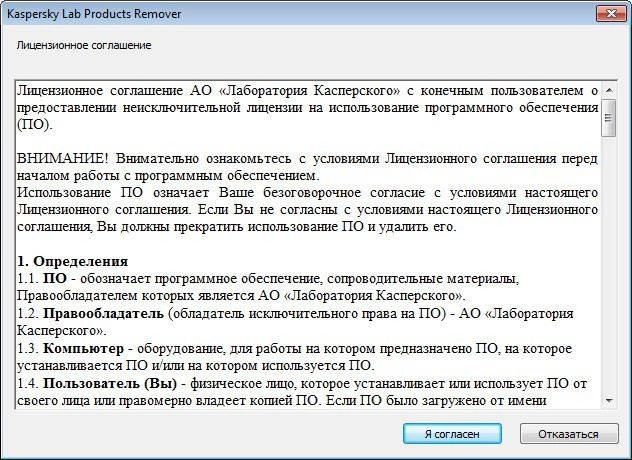The image size is (632, 460).
Task: Click the bold term "Пользователь (Вы)"
Action: click(110, 383)
